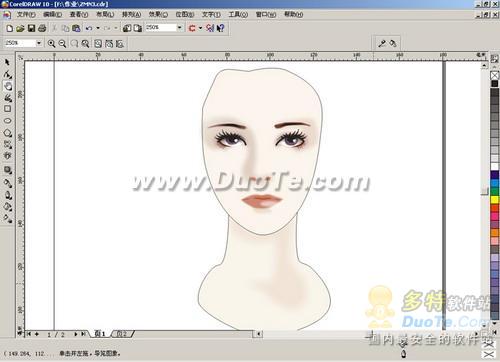Pick the white swatch in the color palette
The image size is (500, 362).
pos(495,166)
